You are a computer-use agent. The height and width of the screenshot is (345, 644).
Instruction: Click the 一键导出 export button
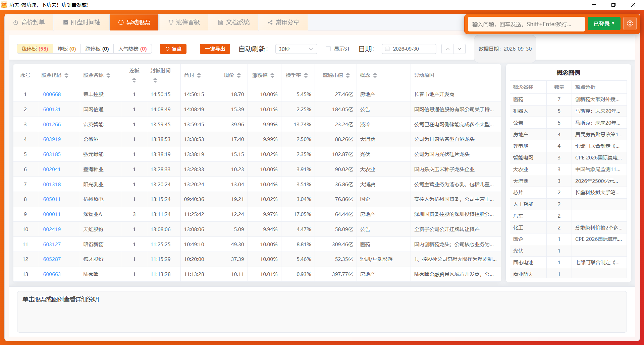click(x=215, y=49)
